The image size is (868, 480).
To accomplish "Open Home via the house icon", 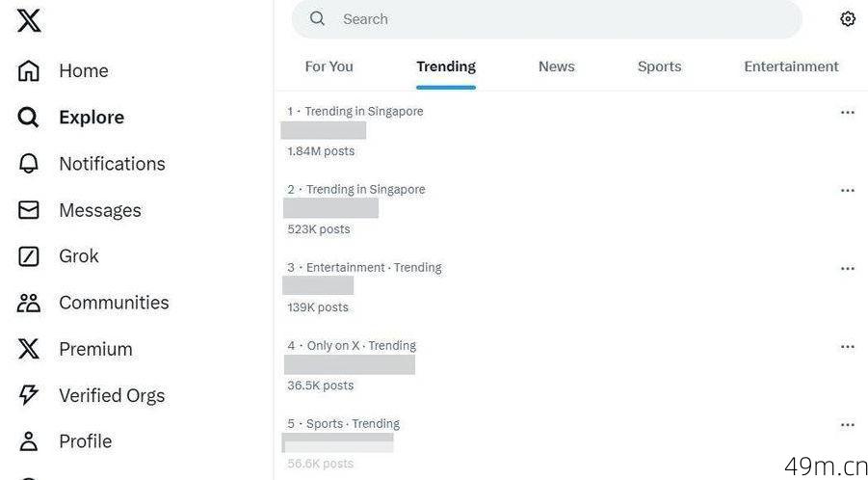I will [28, 71].
